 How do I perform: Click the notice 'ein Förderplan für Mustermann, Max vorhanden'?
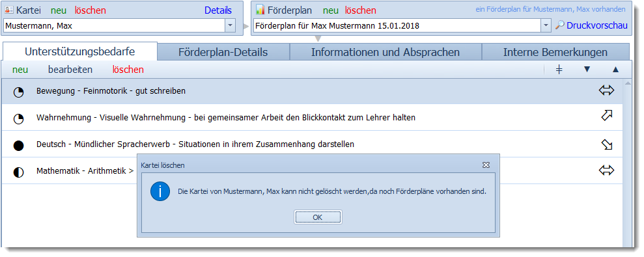point(550,9)
